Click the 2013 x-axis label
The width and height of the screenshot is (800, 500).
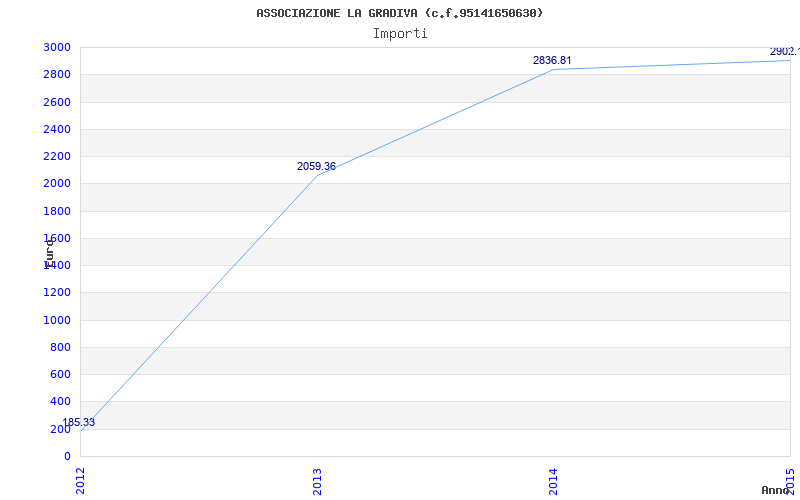click(x=317, y=482)
